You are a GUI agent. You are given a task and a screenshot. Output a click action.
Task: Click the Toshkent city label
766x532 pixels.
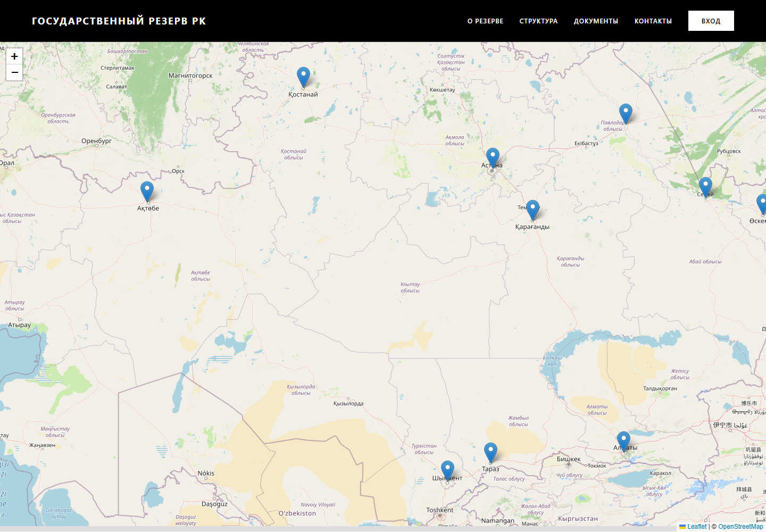click(440, 510)
